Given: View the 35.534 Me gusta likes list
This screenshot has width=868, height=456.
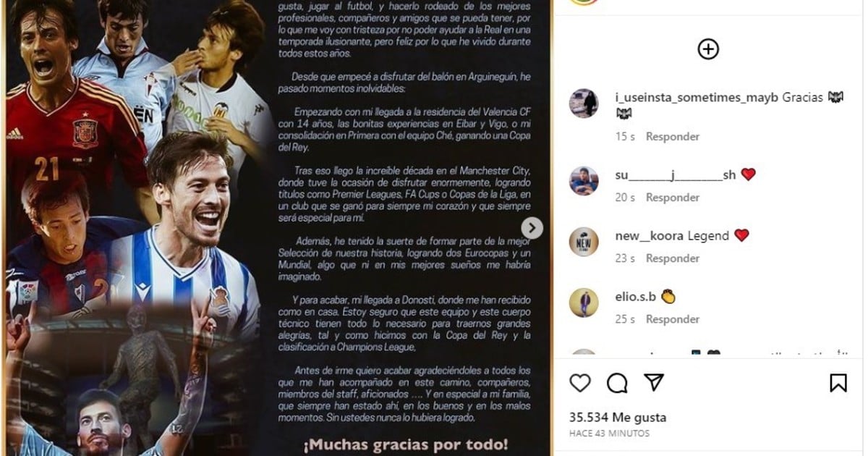Looking at the screenshot, I should point(618,417).
